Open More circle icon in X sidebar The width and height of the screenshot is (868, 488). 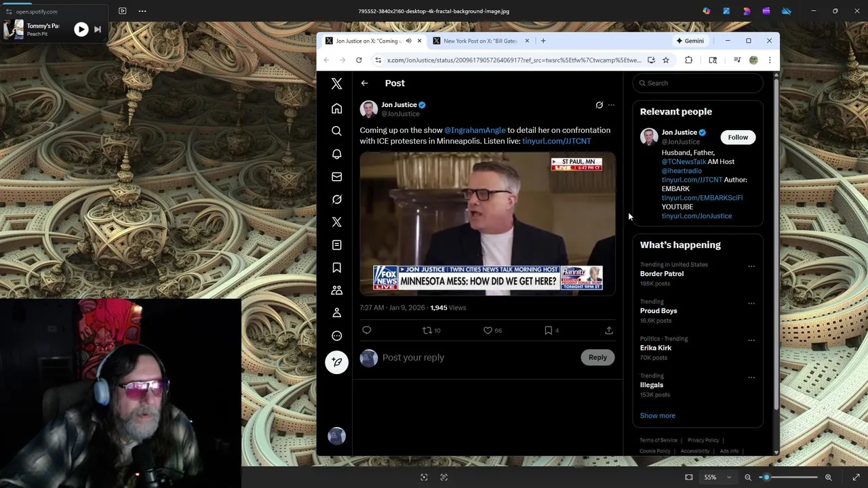pyautogui.click(x=336, y=335)
